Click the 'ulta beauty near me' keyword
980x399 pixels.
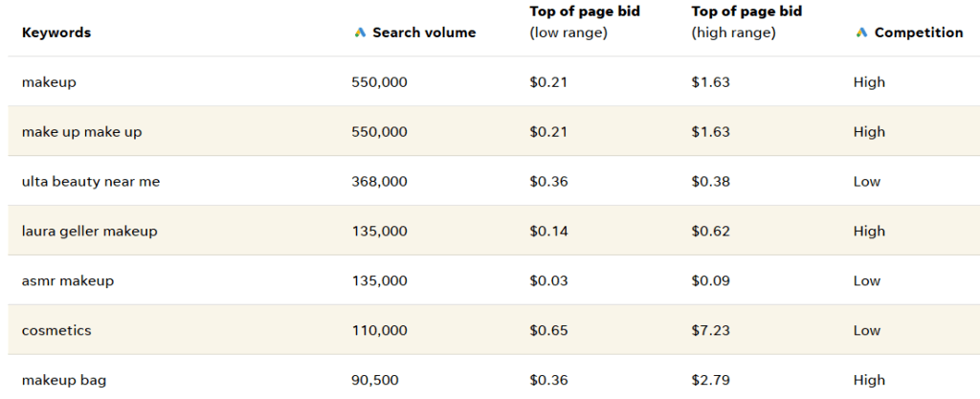tap(91, 182)
